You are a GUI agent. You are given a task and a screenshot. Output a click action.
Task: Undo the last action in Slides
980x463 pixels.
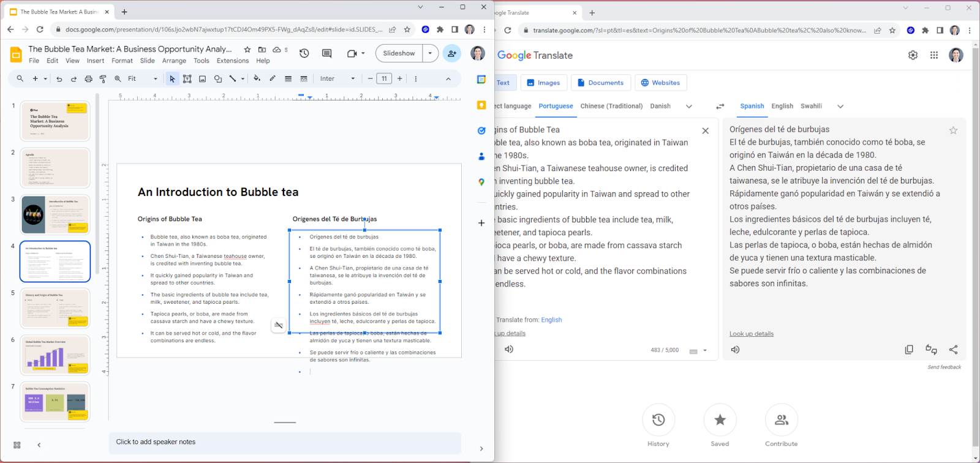[59, 78]
